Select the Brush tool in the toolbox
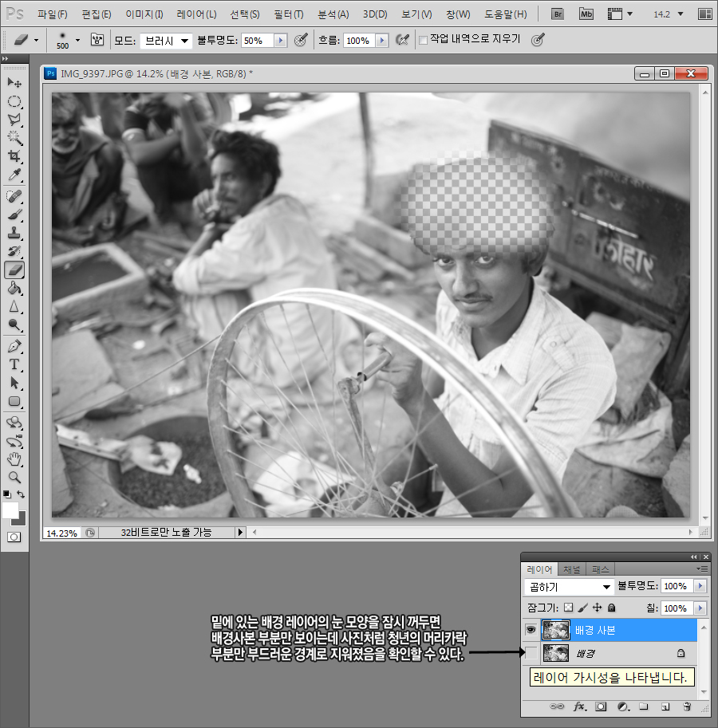Screen dimensions: 718x728 14,214
